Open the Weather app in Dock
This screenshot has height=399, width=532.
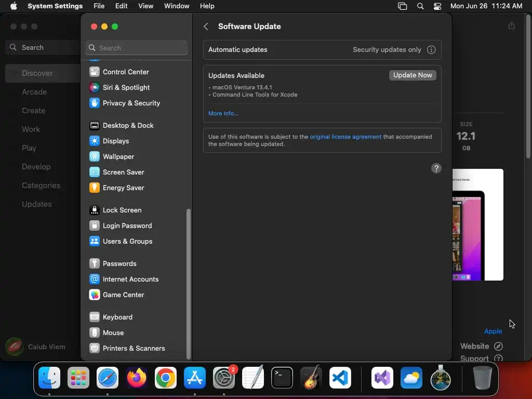click(411, 378)
